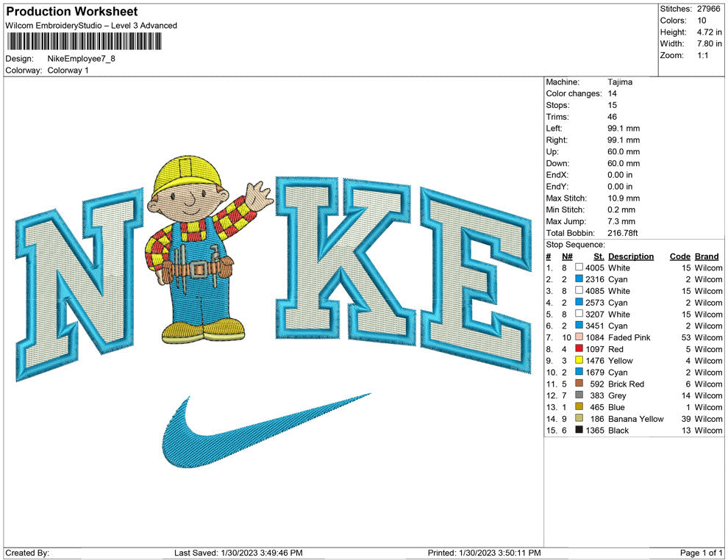Click the Min Stitch value 0.2 mm
The image size is (728, 560).
[621, 209]
